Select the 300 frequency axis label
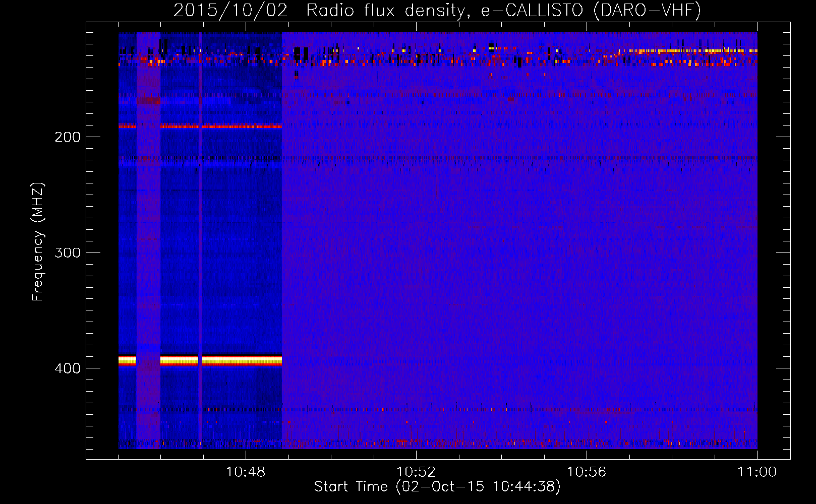816x504 pixels. [x=68, y=253]
